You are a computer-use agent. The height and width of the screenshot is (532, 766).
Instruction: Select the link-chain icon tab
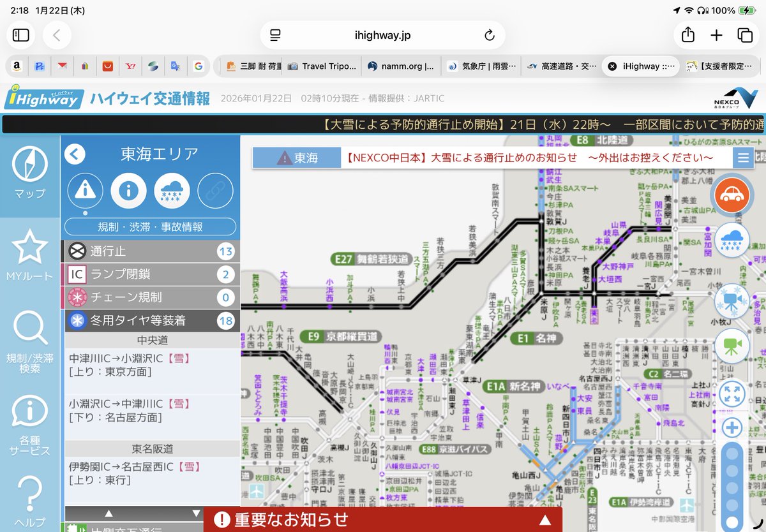coord(216,190)
